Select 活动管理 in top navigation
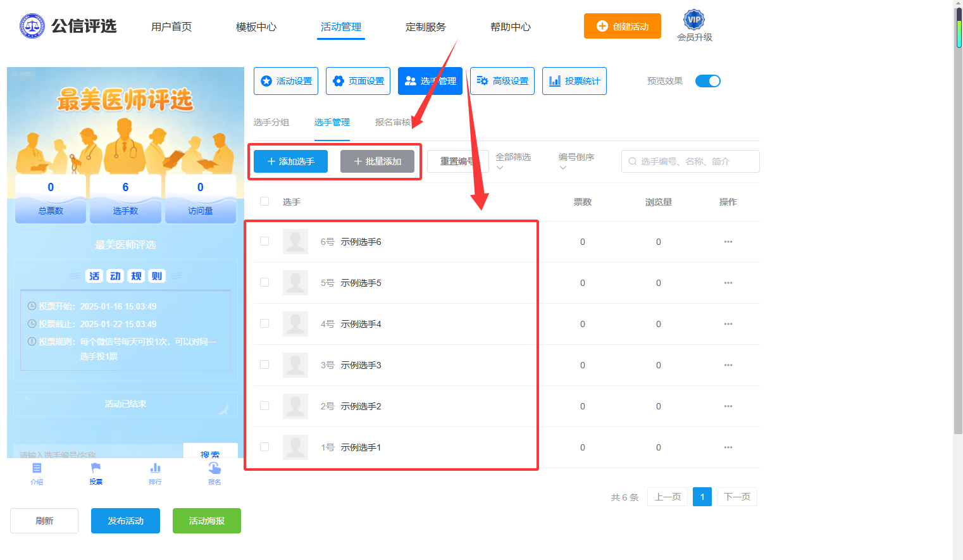The height and width of the screenshot is (560, 963). pyautogui.click(x=341, y=27)
